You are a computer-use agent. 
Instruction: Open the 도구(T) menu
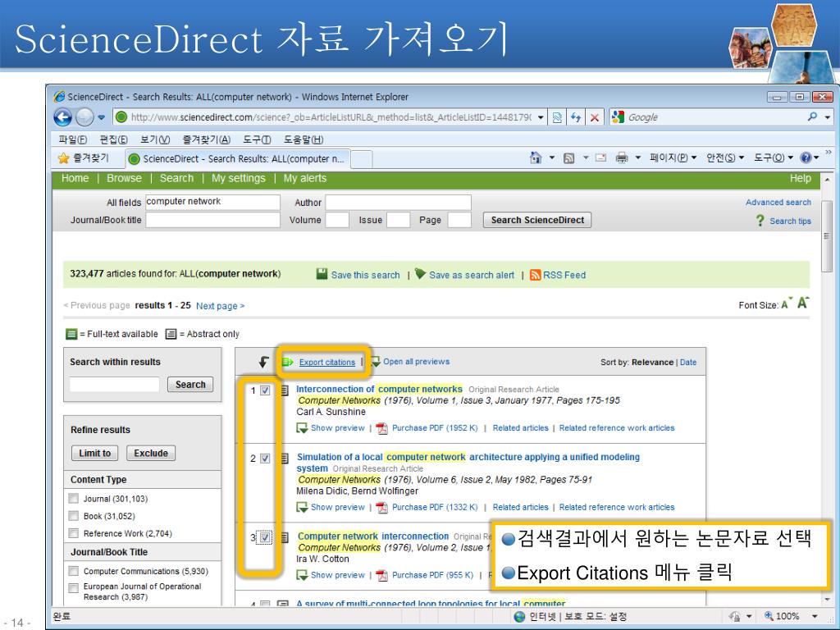[257, 139]
